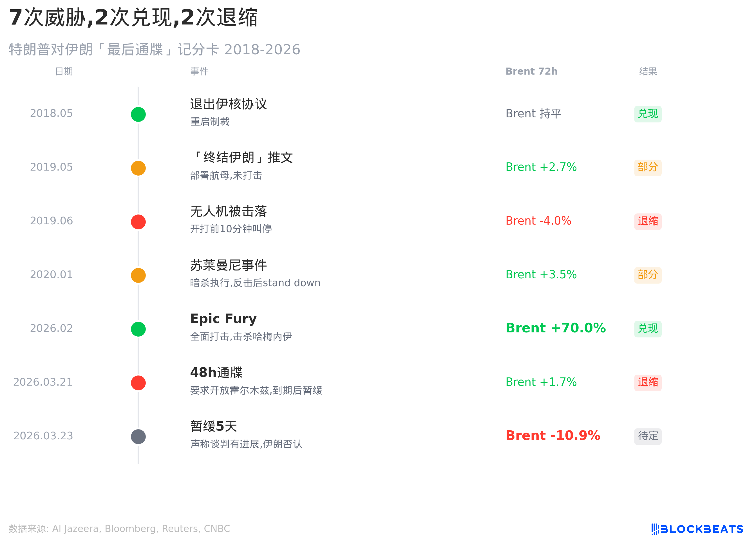This screenshot has width=756, height=548.
Task: Click the 结果 column header
Action: pyautogui.click(x=648, y=71)
